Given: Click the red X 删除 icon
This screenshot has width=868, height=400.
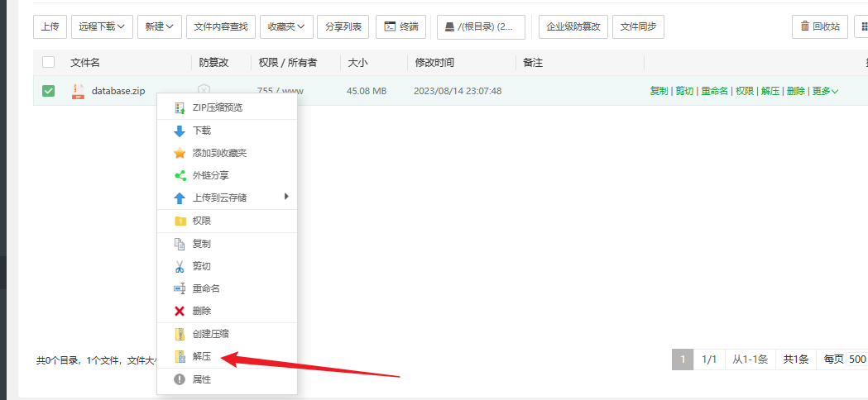Looking at the screenshot, I should (x=180, y=311).
